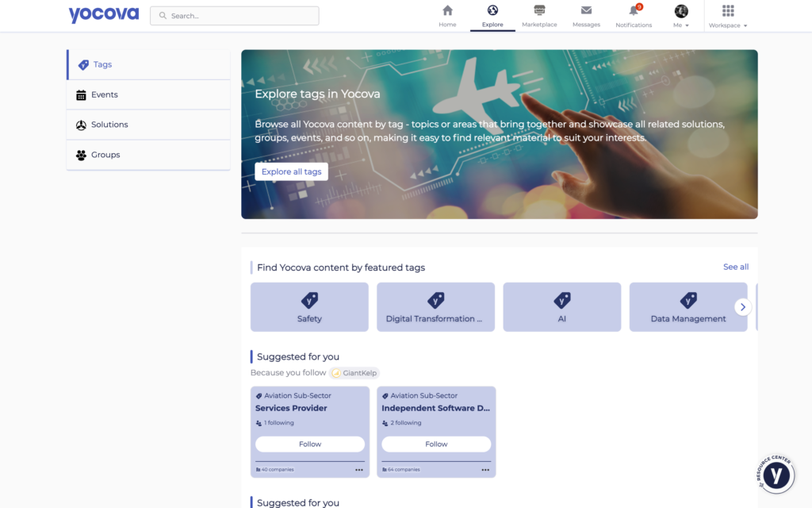Click Aviation Sub-Sector label on Independent Software card

(424, 395)
